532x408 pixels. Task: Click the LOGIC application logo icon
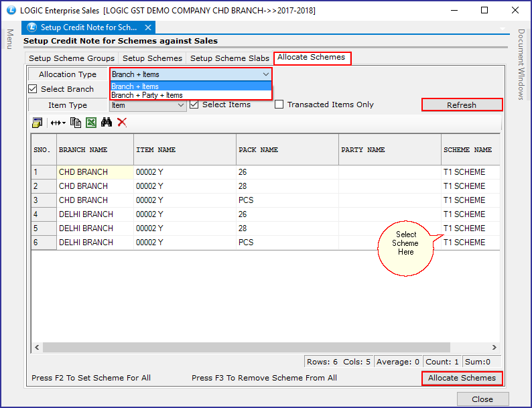pos(11,10)
